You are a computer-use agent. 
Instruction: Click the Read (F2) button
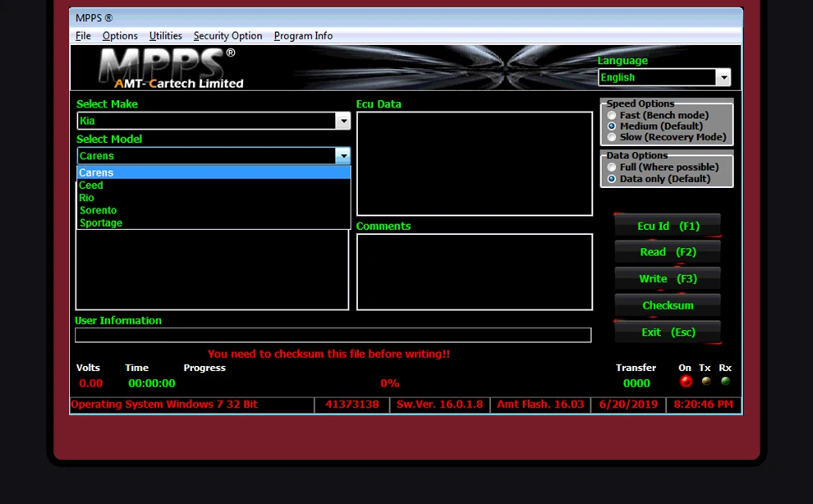[x=668, y=252]
